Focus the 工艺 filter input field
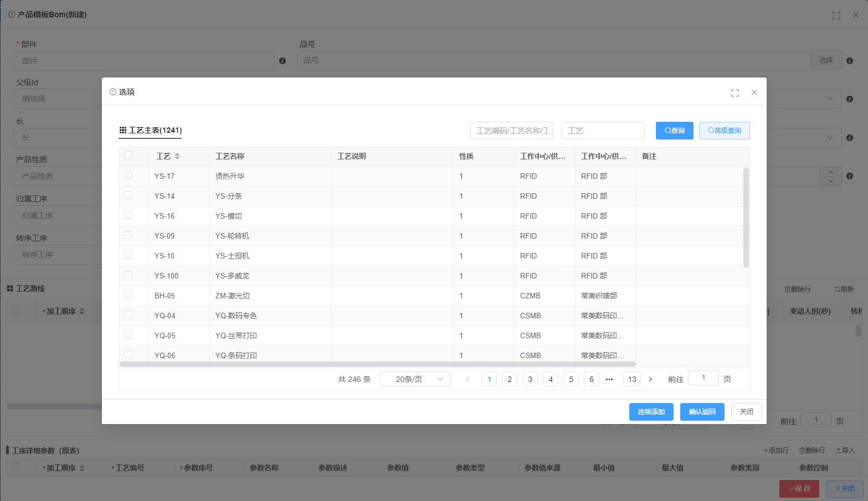Viewport: 868px width, 501px height. pos(603,131)
